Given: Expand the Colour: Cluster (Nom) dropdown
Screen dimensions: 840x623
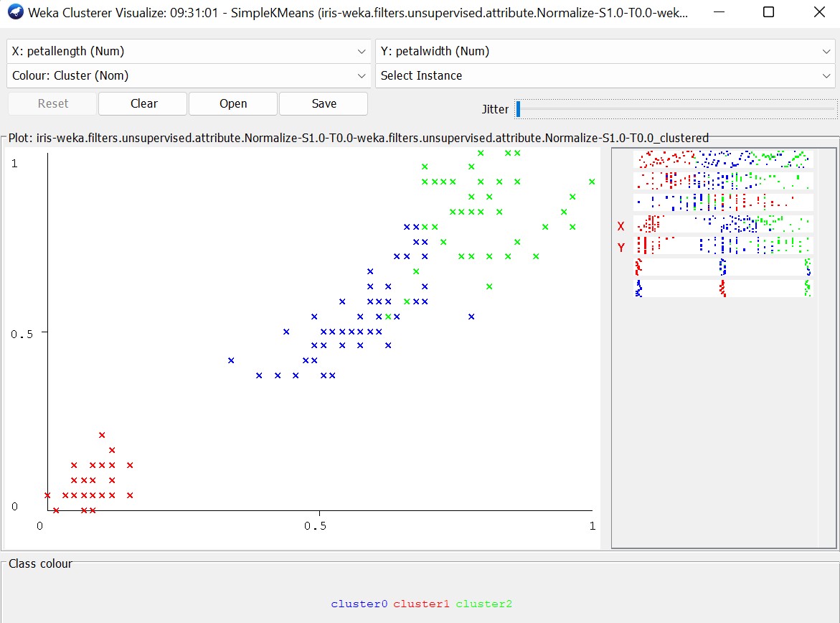Looking at the screenshot, I should (x=189, y=76).
